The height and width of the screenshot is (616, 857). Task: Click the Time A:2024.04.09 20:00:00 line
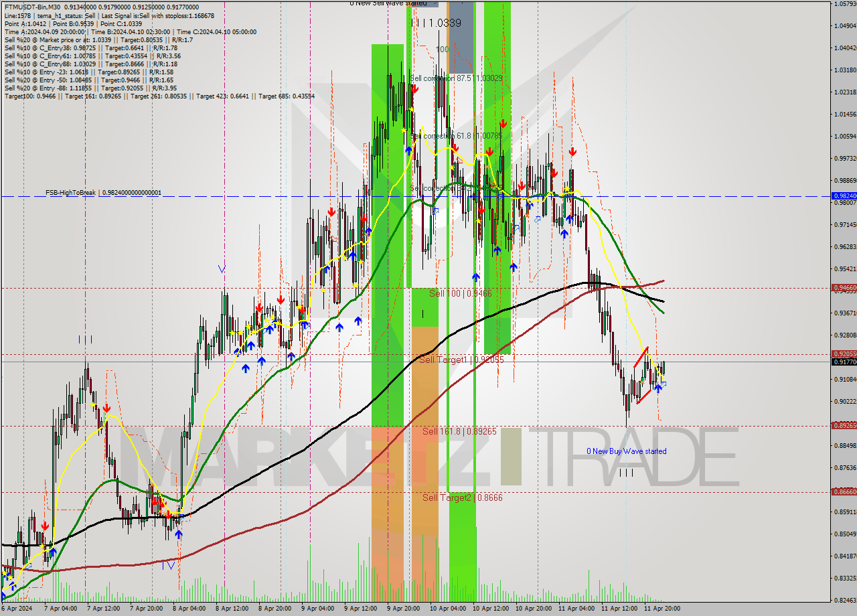(131, 31)
